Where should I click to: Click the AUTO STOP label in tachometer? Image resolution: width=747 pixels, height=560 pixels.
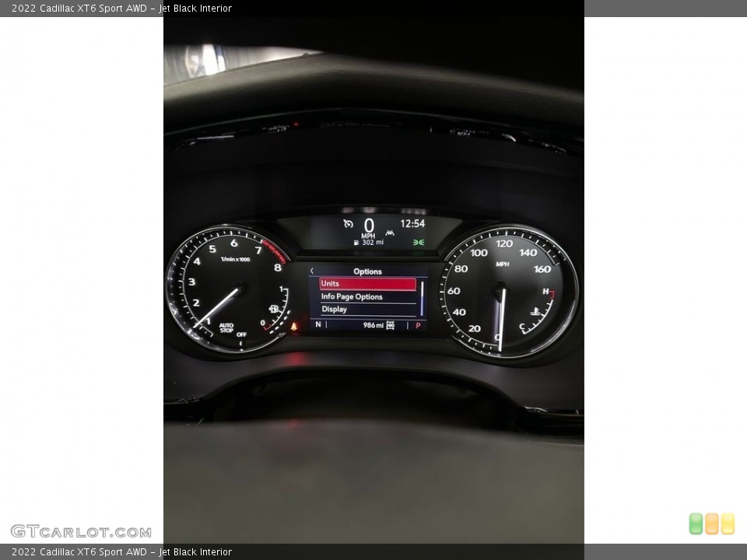(226, 327)
